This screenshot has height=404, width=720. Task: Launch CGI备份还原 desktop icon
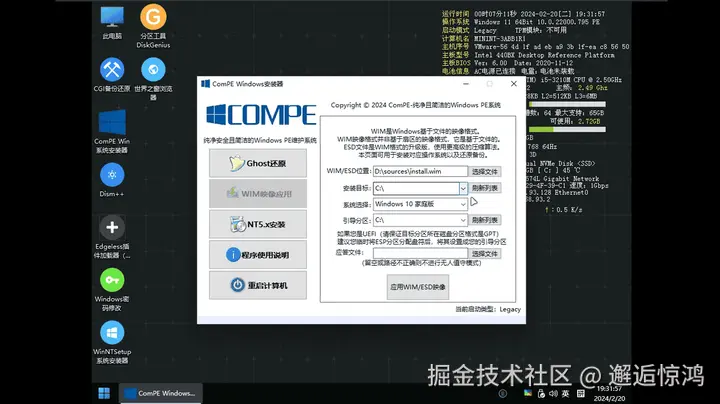pos(112,74)
